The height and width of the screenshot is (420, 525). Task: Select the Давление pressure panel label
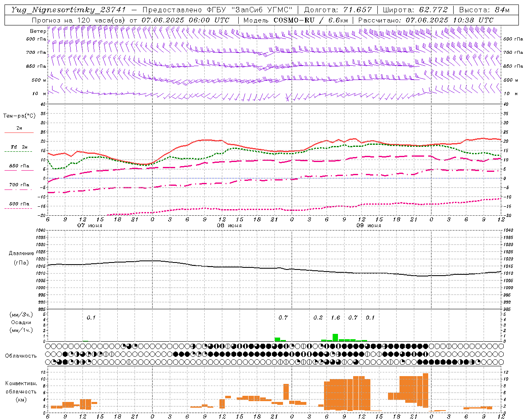click(21, 253)
